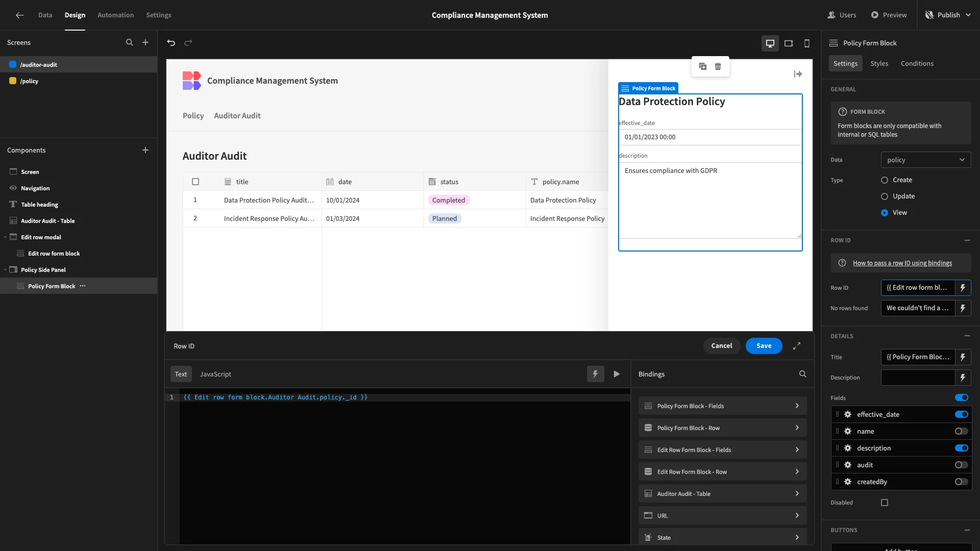Select the Create type radio
This screenshot has width=980, height=551.
pos(885,180)
